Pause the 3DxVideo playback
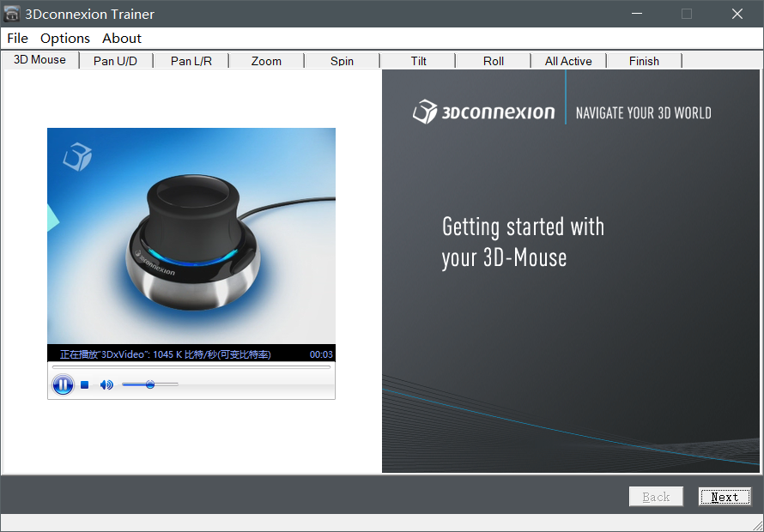The image size is (764, 532). click(63, 385)
